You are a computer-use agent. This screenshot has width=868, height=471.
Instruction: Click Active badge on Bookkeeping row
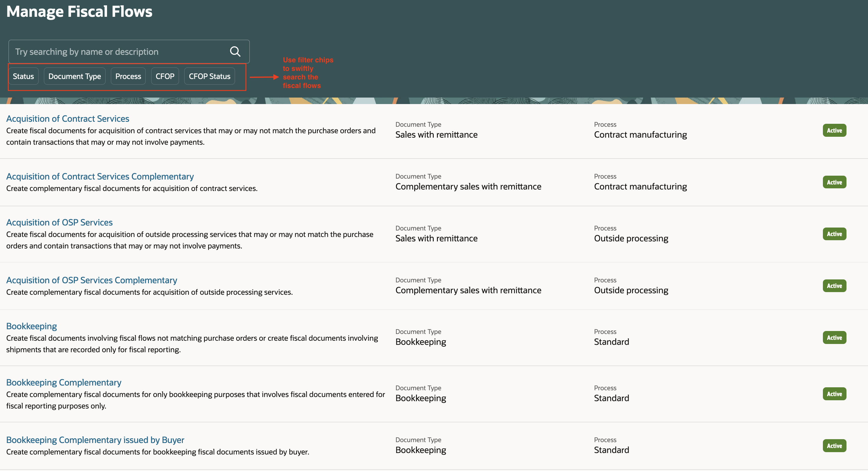pyautogui.click(x=834, y=337)
